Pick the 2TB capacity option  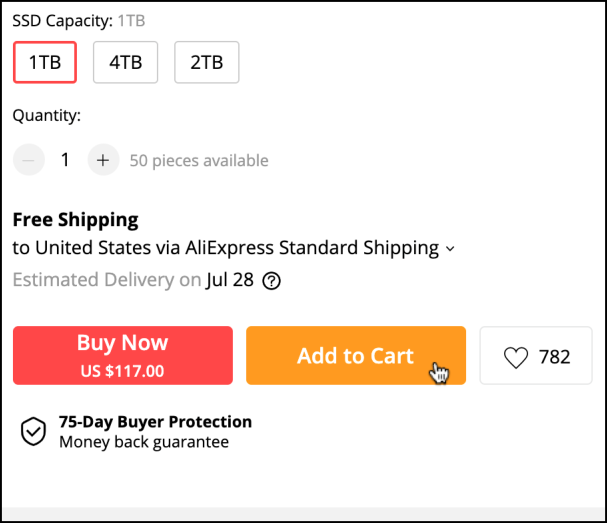(x=206, y=62)
